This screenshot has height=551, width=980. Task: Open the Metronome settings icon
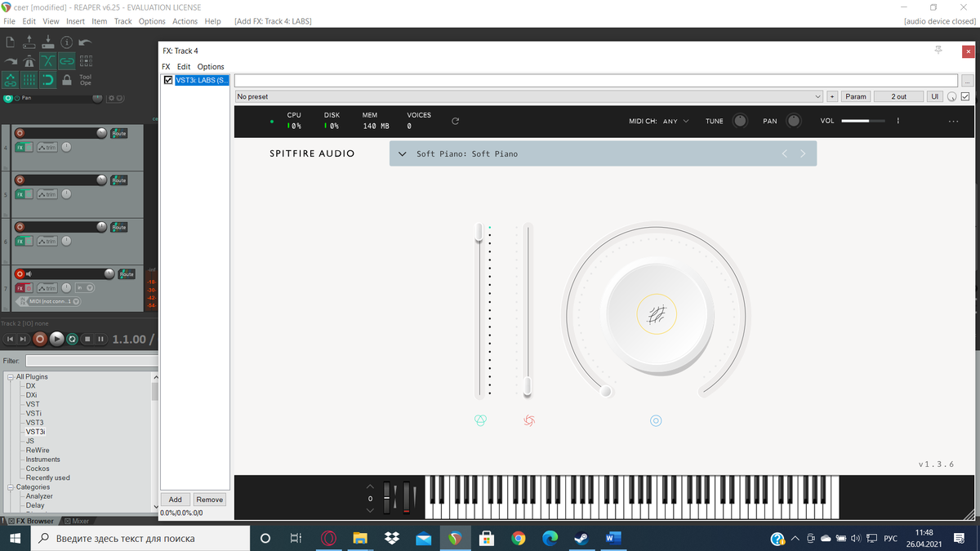(x=29, y=60)
